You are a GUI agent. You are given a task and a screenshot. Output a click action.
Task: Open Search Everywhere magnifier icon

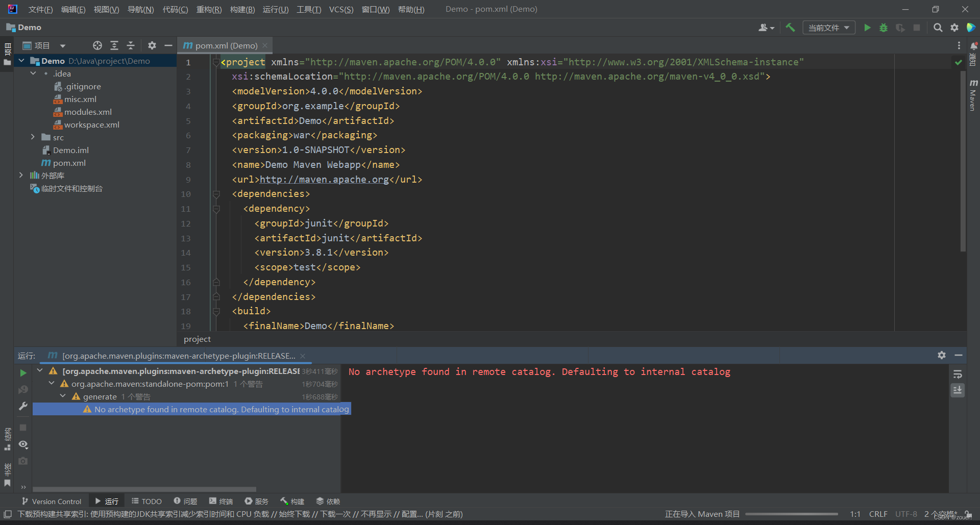click(938, 28)
